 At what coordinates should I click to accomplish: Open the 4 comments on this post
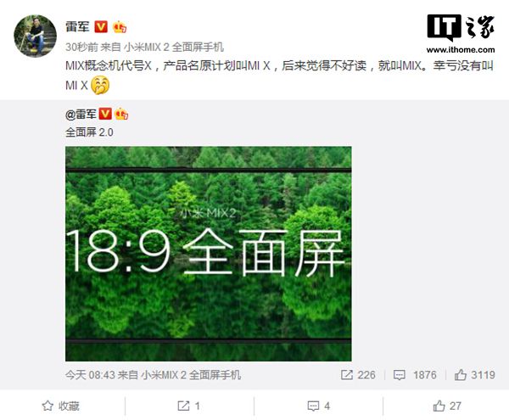click(318, 406)
